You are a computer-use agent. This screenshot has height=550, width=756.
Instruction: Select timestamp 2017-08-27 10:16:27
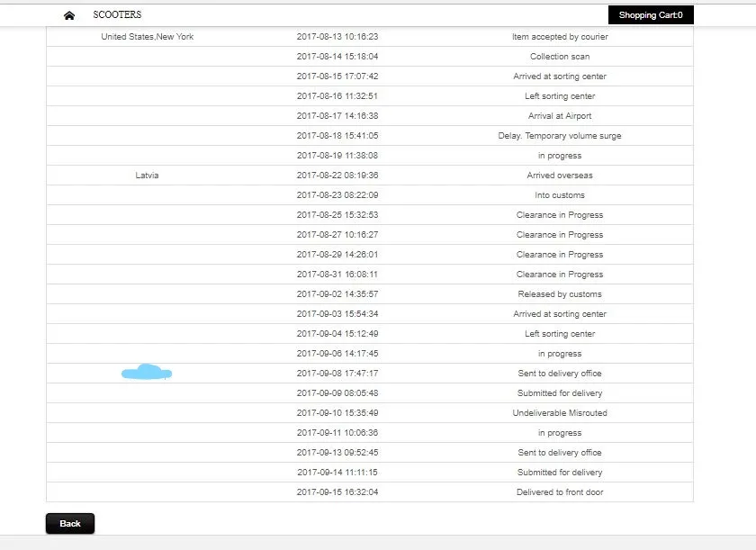tap(337, 235)
